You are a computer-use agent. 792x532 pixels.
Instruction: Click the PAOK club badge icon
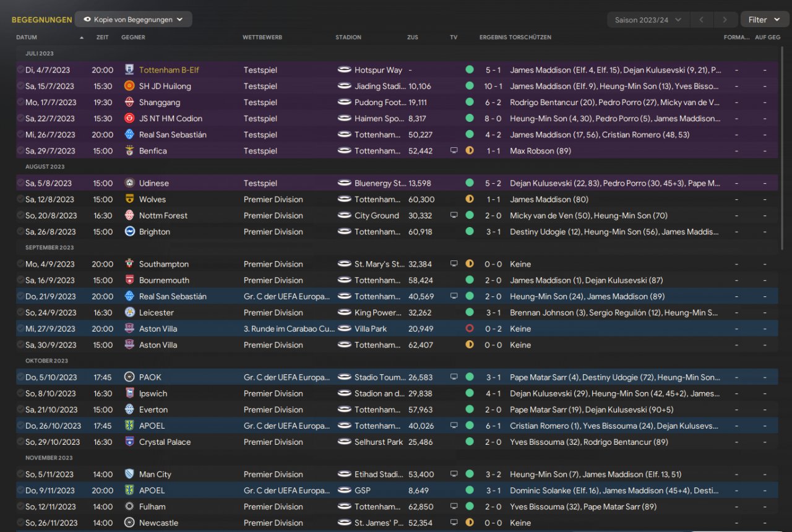[129, 377]
